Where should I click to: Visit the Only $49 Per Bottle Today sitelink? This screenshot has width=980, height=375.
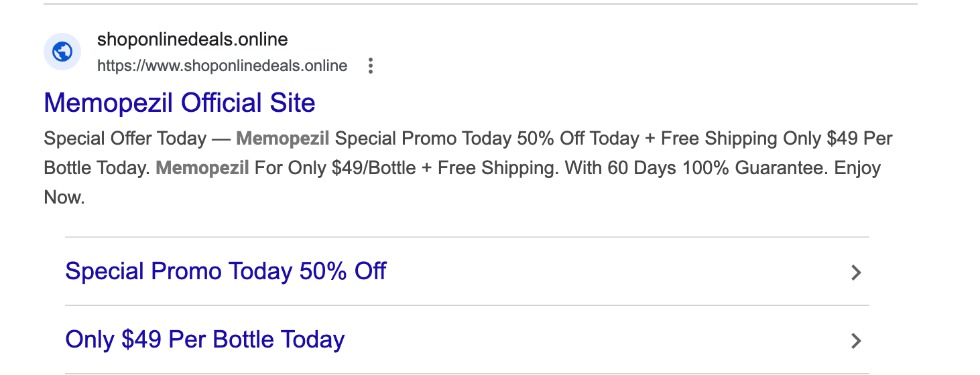click(204, 340)
